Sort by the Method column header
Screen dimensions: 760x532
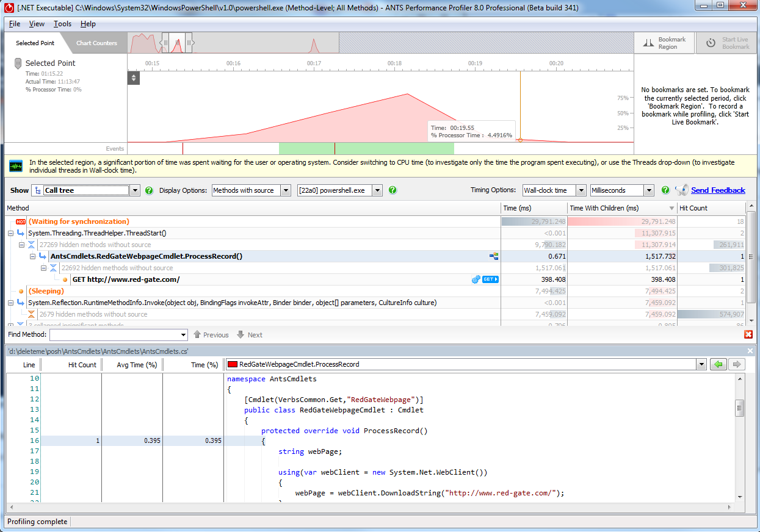click(253, 208)
